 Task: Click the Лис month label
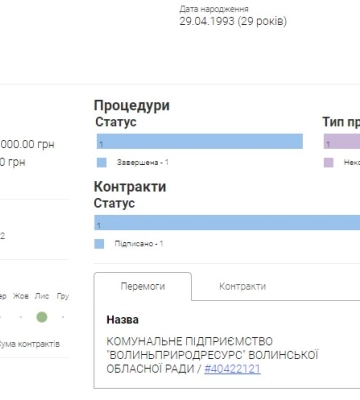[42, 296]
